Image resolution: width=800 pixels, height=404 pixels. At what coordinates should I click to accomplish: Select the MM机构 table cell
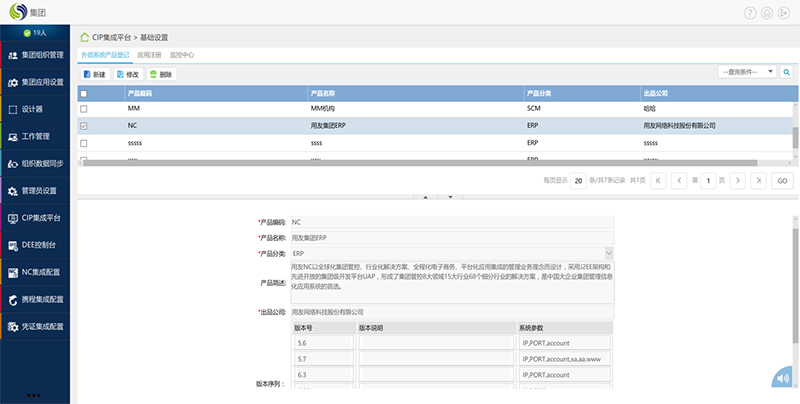click(416, 109)
